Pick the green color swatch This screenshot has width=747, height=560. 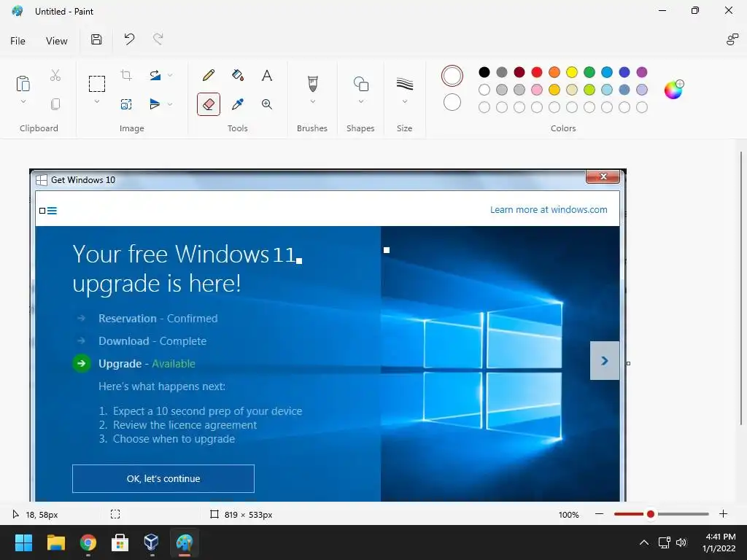589,72
